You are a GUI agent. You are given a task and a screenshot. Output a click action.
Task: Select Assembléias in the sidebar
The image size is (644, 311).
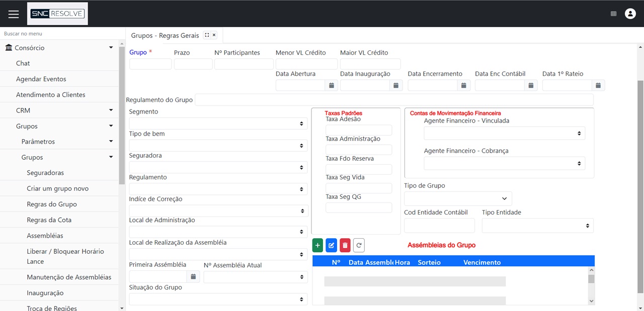pyautogui.click(x=45, y=236)
